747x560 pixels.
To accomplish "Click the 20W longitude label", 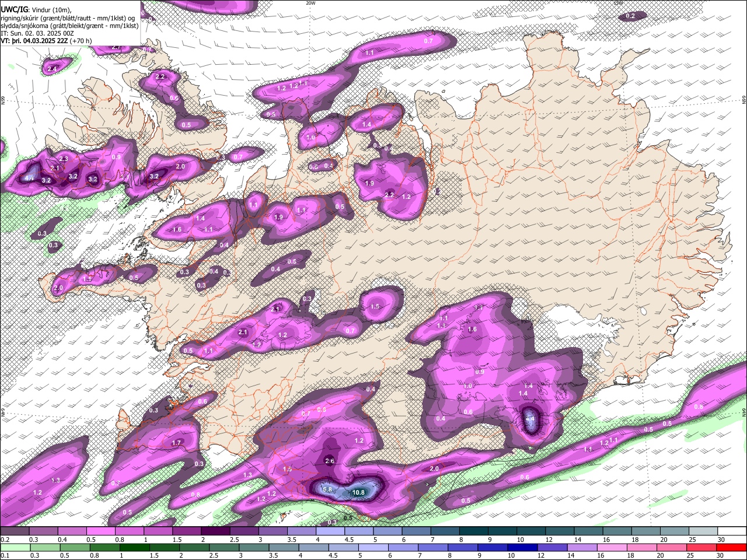I will tap(310, 3).
